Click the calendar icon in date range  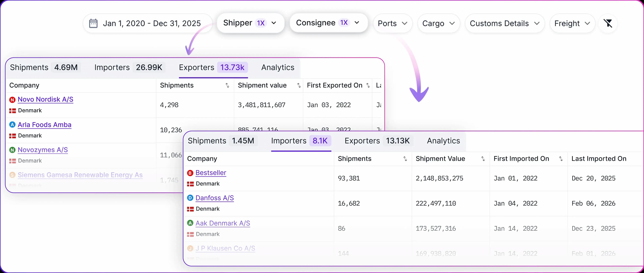(x=93, y=23)
